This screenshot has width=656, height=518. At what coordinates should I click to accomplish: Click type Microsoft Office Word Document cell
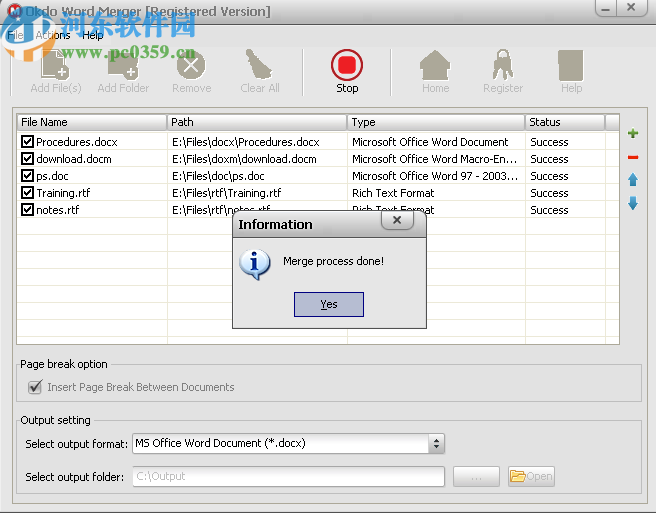coord(430,142)
